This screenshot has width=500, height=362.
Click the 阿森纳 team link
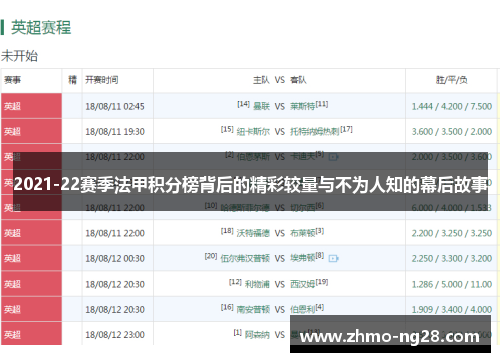tap(257, 335)
